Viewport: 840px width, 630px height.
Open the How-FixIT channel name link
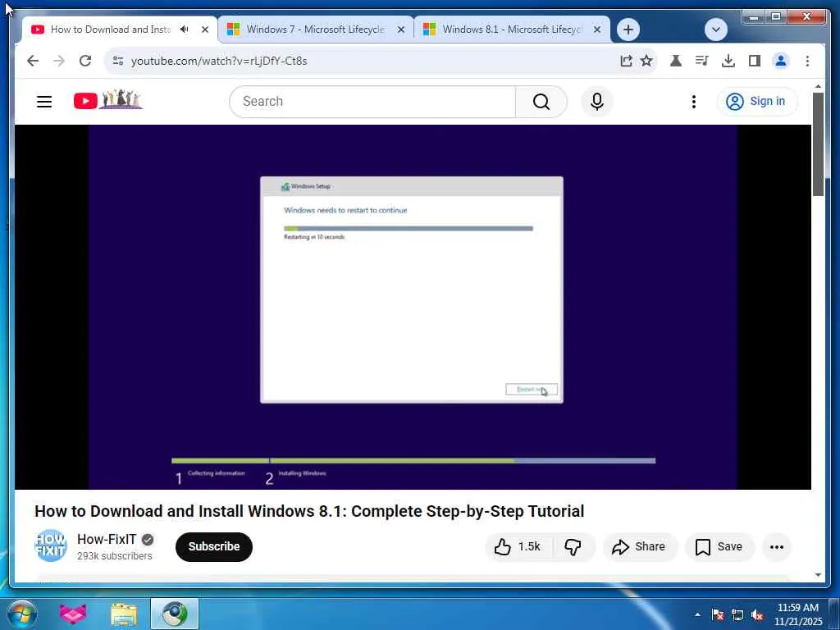tap(107, 539)
